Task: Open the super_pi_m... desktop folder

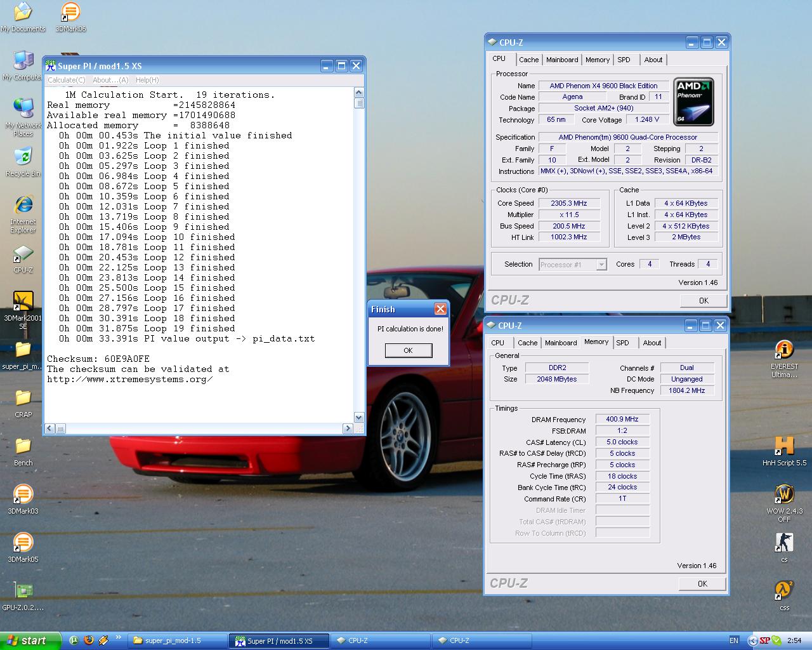Action: 23,356
